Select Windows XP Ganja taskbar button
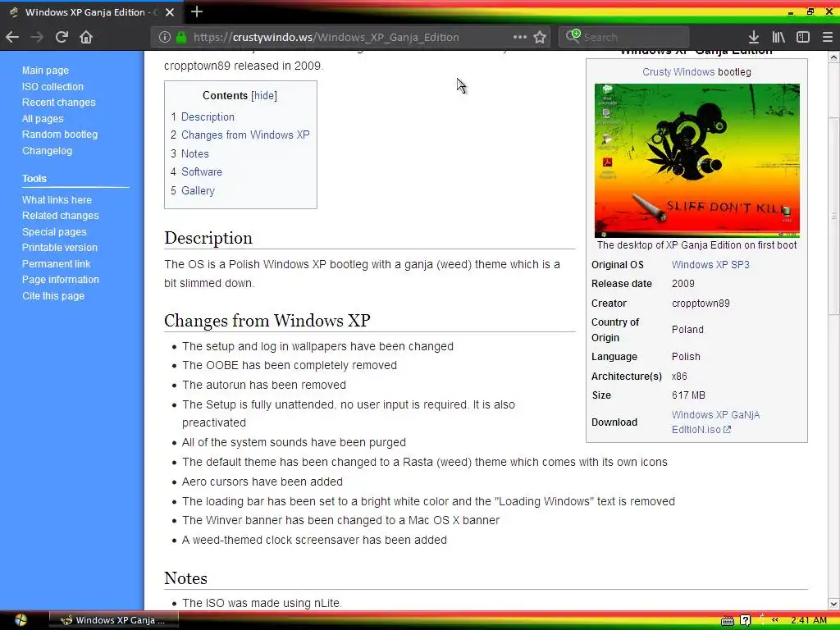The width and height of the screenshot is (840, 630). pos(113,620)
